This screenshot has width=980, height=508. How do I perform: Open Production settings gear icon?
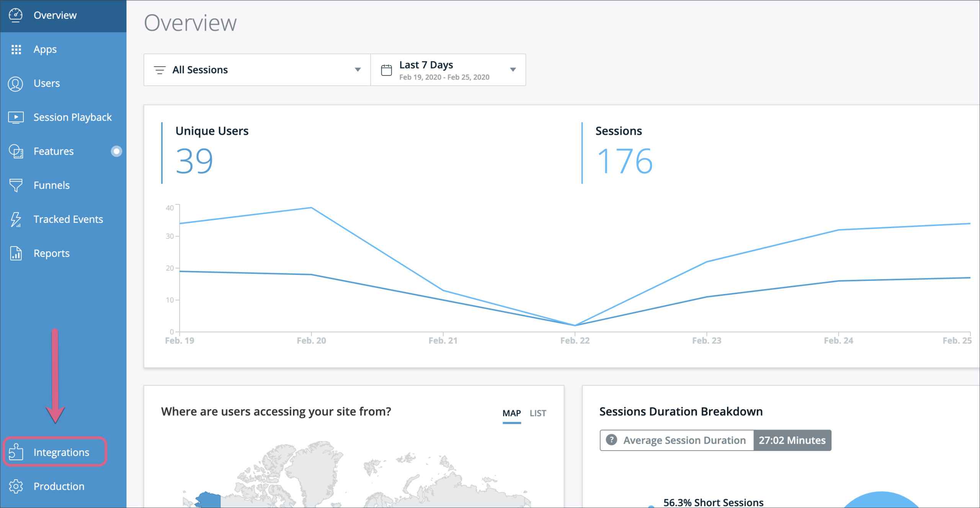16,486
